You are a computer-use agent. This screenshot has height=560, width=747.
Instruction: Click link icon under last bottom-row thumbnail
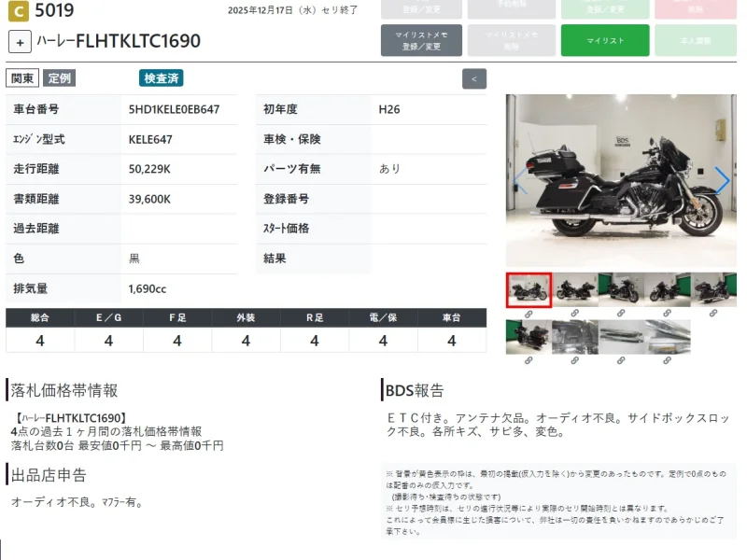point(667,360)
